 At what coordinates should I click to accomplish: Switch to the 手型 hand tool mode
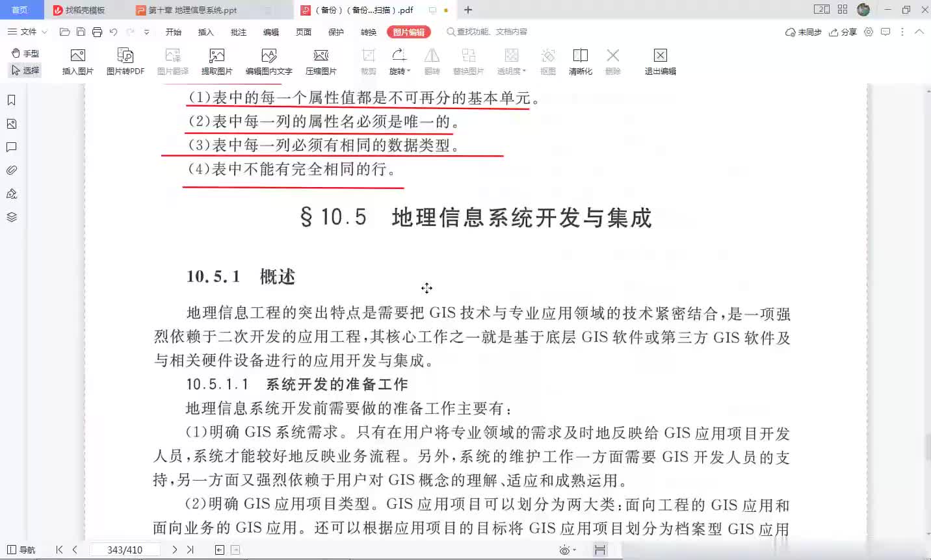coord(25,53)
